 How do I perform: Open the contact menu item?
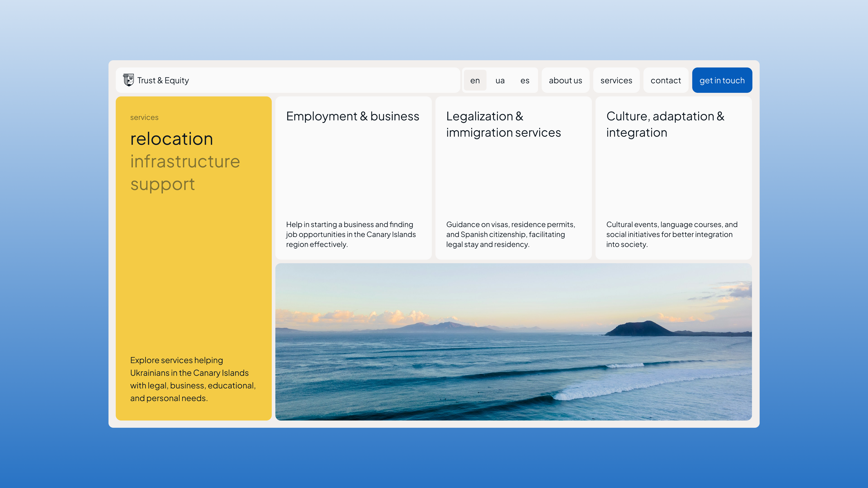coord(665,80)
